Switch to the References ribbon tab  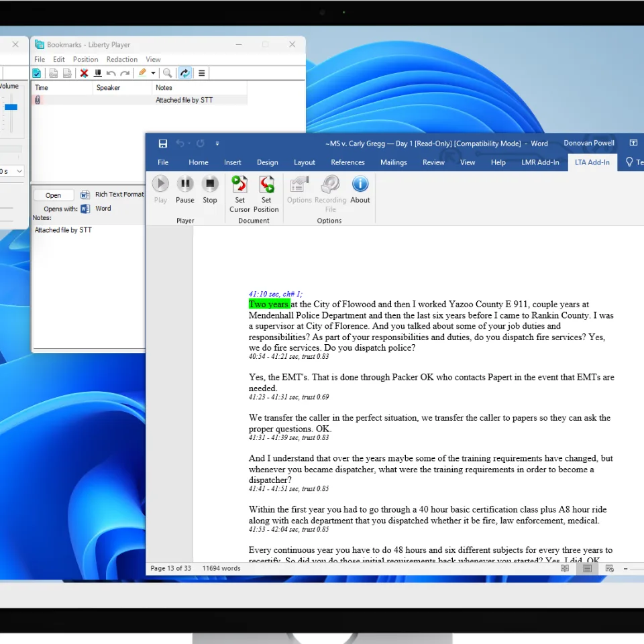348,162
